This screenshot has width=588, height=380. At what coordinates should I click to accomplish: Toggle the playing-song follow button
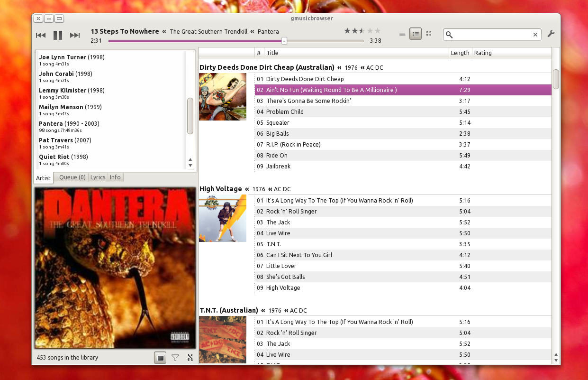(x=160, y=358)
